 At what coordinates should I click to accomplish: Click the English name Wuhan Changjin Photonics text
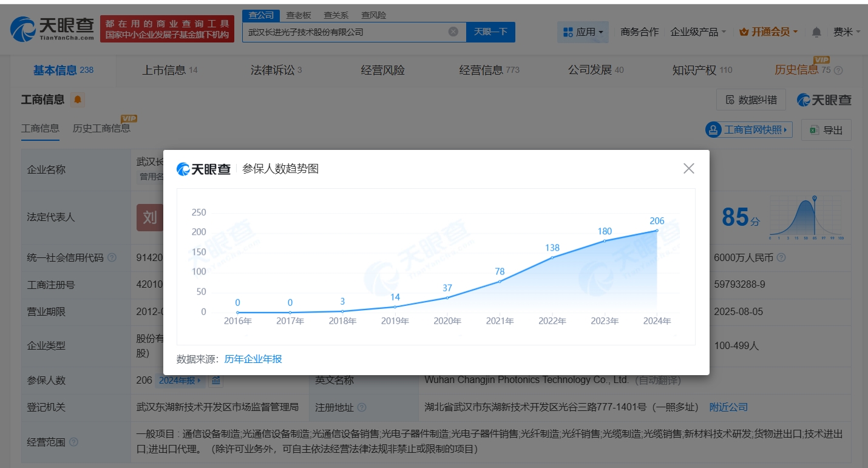[527, 380]
